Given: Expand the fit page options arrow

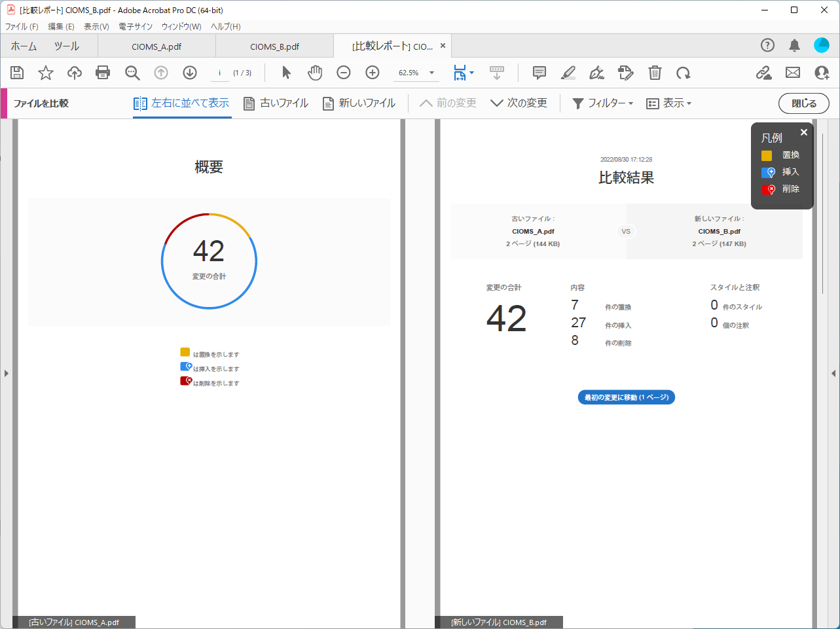Looking at the screenshot, I should click(472, 73).
